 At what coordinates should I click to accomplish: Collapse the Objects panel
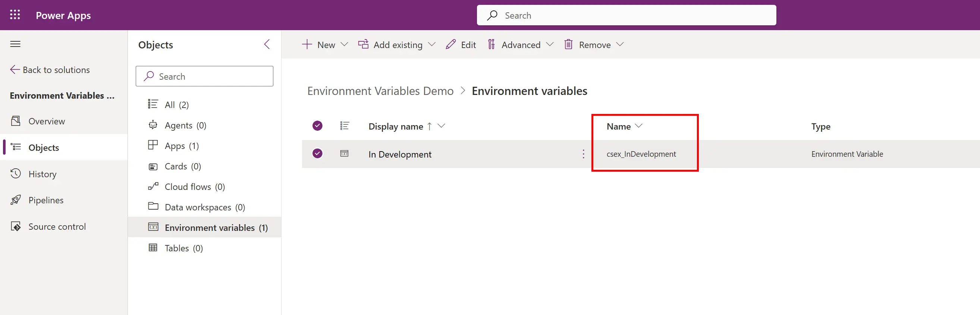pos(267,44)
